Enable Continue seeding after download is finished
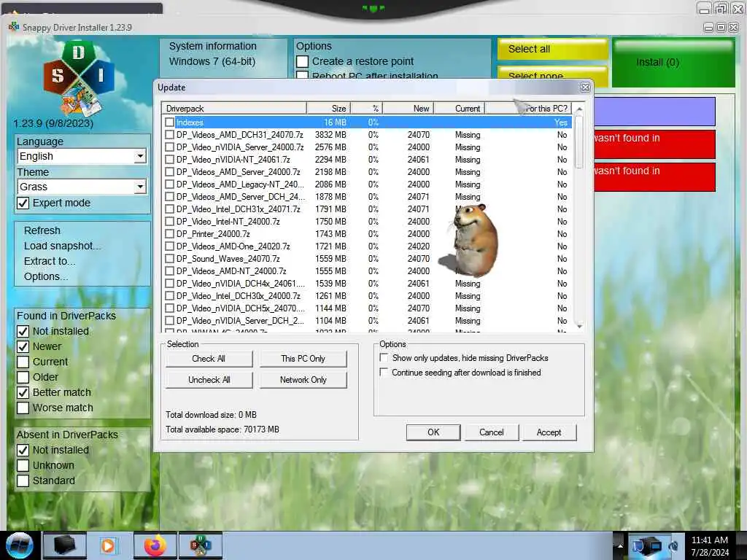 pos(384,373)
